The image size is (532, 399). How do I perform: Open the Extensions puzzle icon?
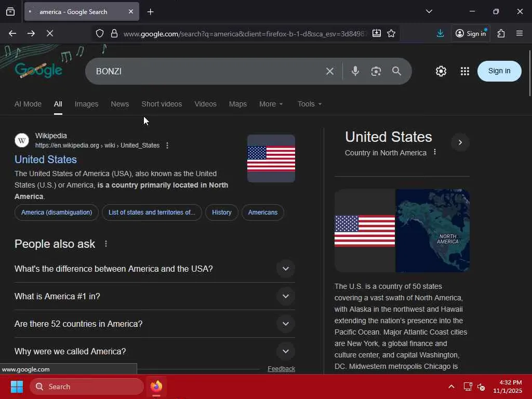coord(501,33)
